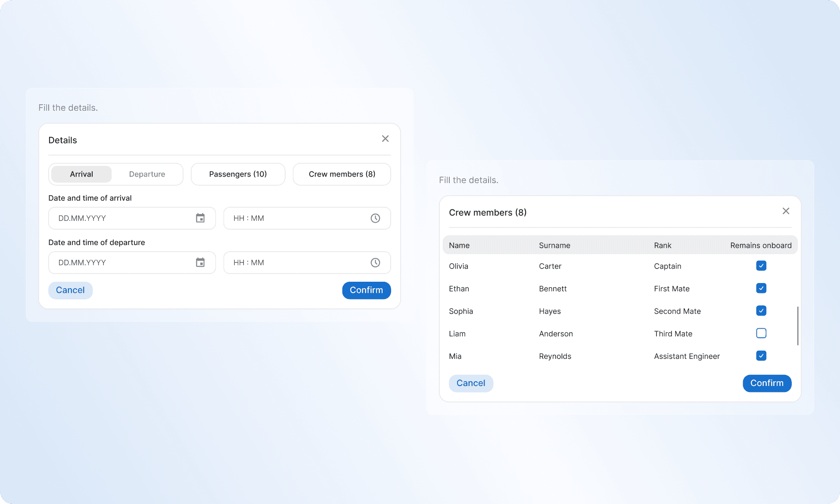The image size is (840, 504).
Task: Disable Remains onboard for Ethan Bennett
Action: pyautogui.click(x=761, y=288)
